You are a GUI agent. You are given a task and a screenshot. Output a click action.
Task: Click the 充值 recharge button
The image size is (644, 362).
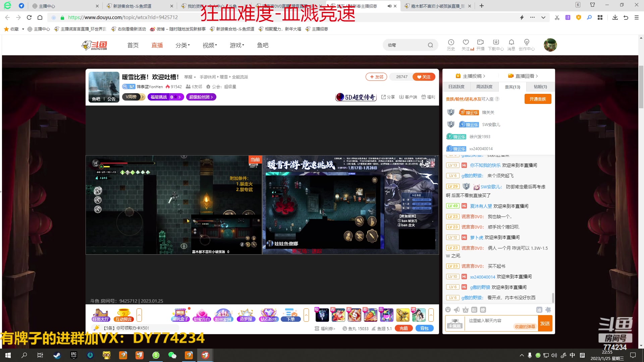pyautogui.click(x=404, y=328)
